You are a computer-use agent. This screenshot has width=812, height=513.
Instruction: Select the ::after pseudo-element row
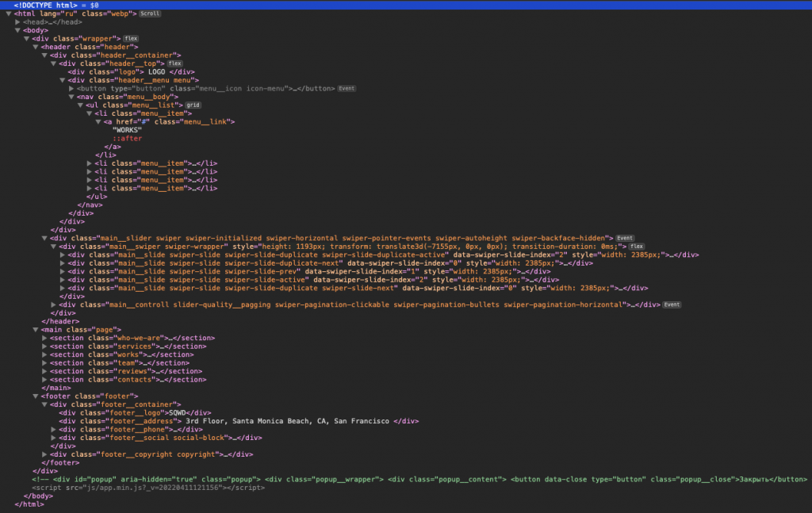[x=127, y=138]
